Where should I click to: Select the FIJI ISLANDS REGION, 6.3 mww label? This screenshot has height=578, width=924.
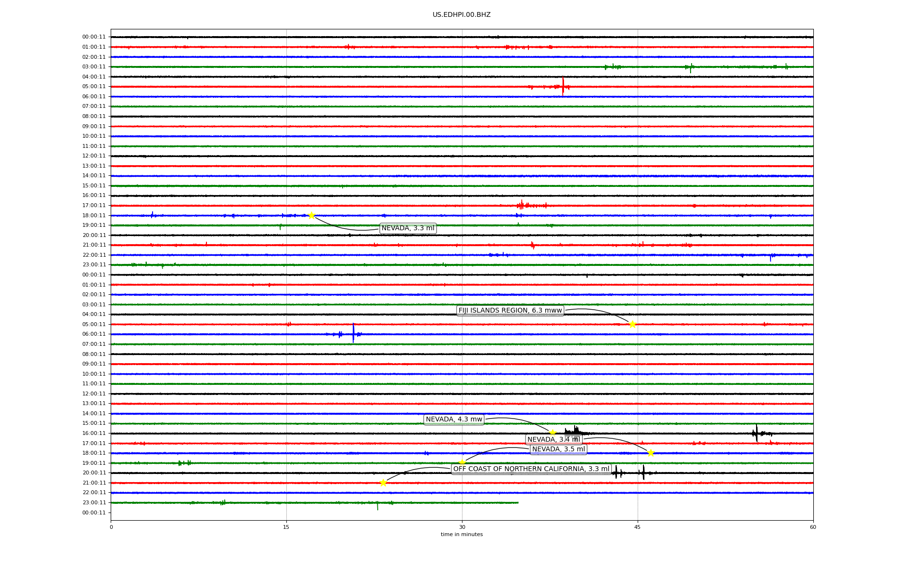click(x=510, y=311)
